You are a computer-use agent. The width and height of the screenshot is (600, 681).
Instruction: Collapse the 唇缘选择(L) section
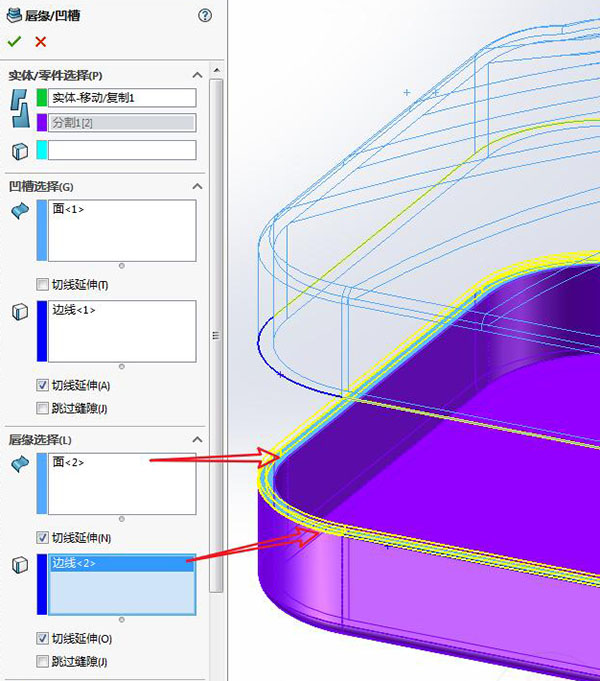tap(197, 440)
